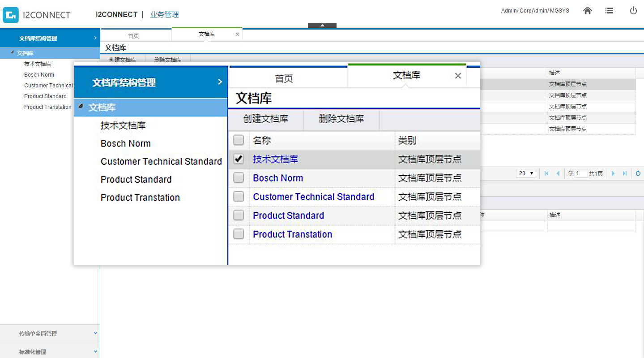Click the page number input field
This screenshot has width=644, height=358.
point(581,173)
